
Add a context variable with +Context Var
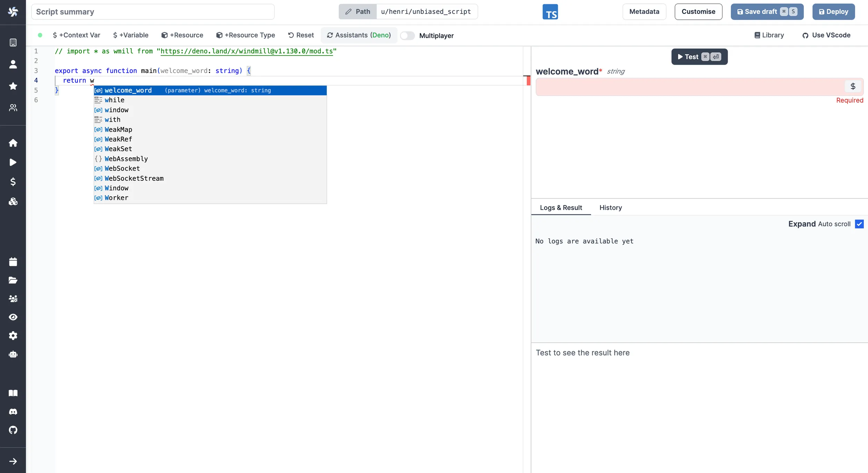(x=76, y=35)
